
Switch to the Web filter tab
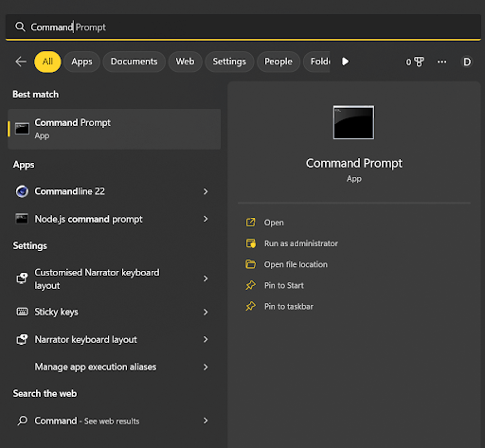185,62
